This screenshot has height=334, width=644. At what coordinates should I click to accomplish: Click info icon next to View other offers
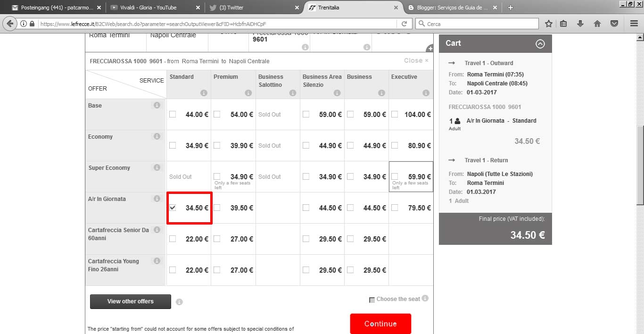(179, 302)
